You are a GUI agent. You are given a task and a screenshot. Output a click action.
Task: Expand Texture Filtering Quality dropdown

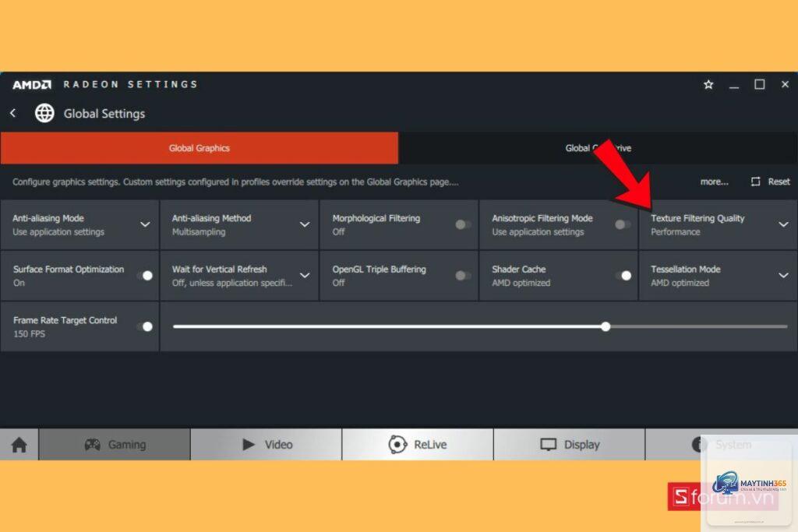[x=783, y=224]
